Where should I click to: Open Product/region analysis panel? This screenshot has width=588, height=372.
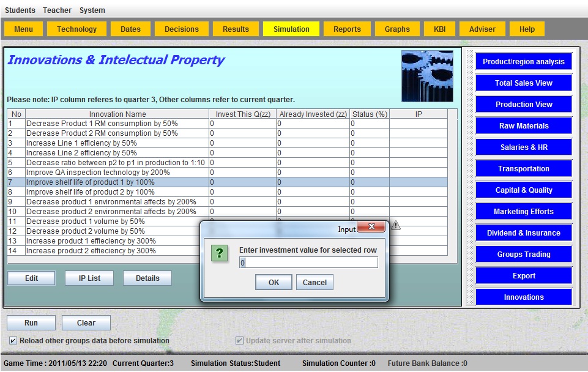click(523, 62)
